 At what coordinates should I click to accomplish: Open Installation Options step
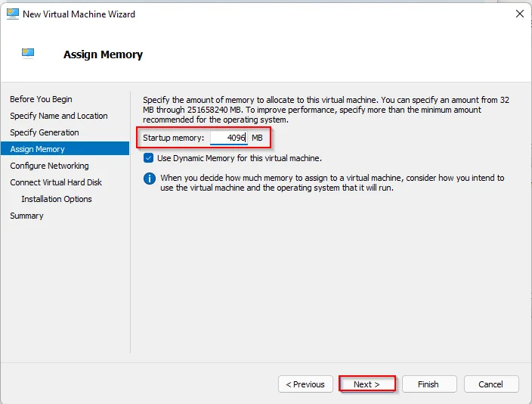(57, 199)
